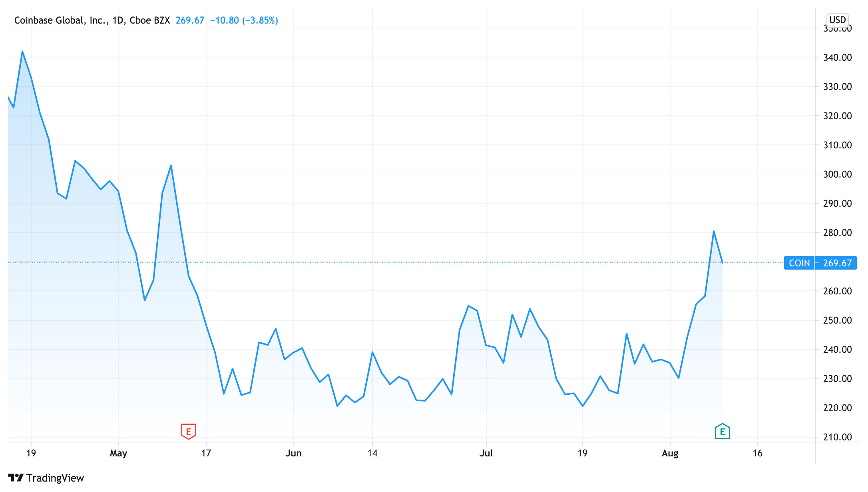Click the green earnings E marker
Viewport: 868px width, 492px height.
[723, 431]
